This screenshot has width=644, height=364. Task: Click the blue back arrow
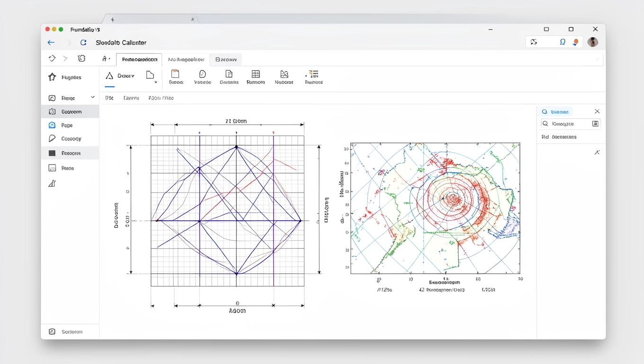pos(51,43)
